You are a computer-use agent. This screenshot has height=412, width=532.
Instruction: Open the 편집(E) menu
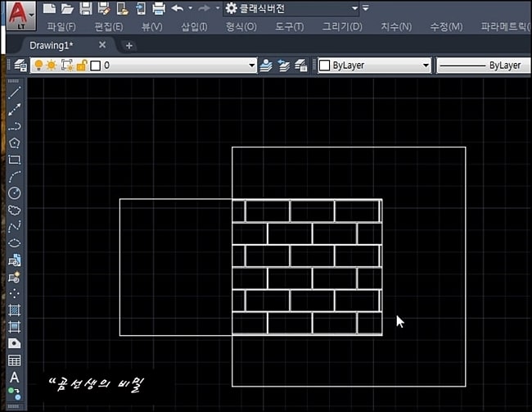(109, 26)
